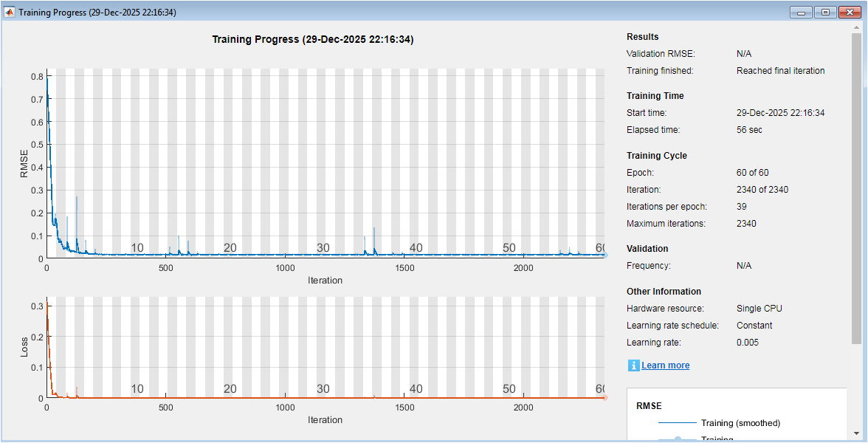868x443 pixels.
Task: Click the scrollbar down arrow in the results panel
Action: [855, 433]
